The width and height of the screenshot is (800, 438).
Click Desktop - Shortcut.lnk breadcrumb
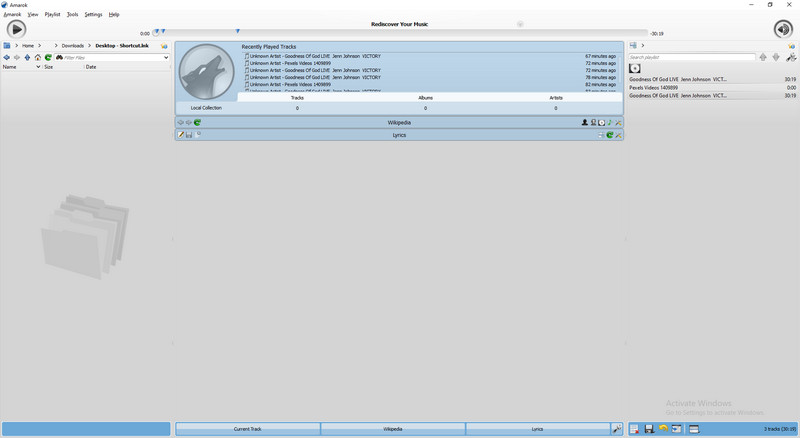(x=122, y=45)
